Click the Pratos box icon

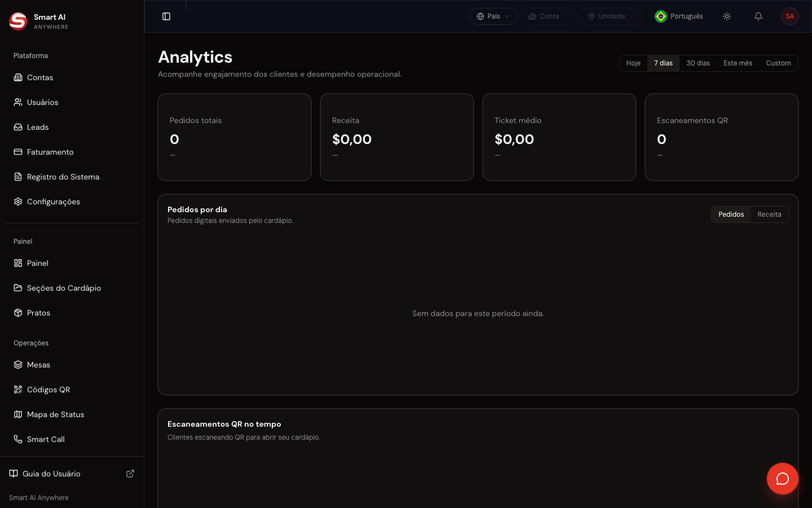click(x=18, y=313)
